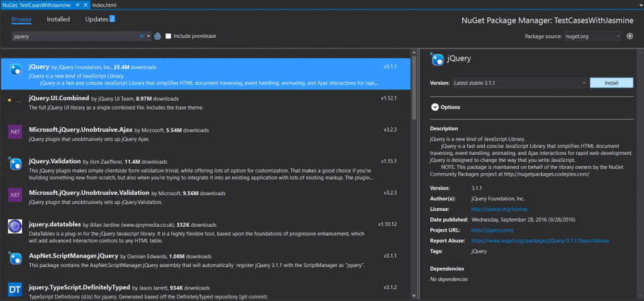
Task: Switch to the Installed tab
Action: coord(58,20)
